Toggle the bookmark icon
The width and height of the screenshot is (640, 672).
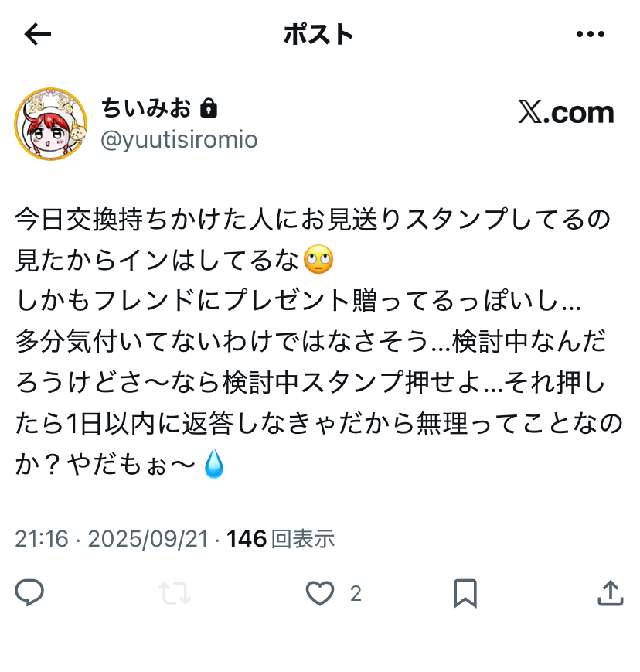click(x=465, y=593)
